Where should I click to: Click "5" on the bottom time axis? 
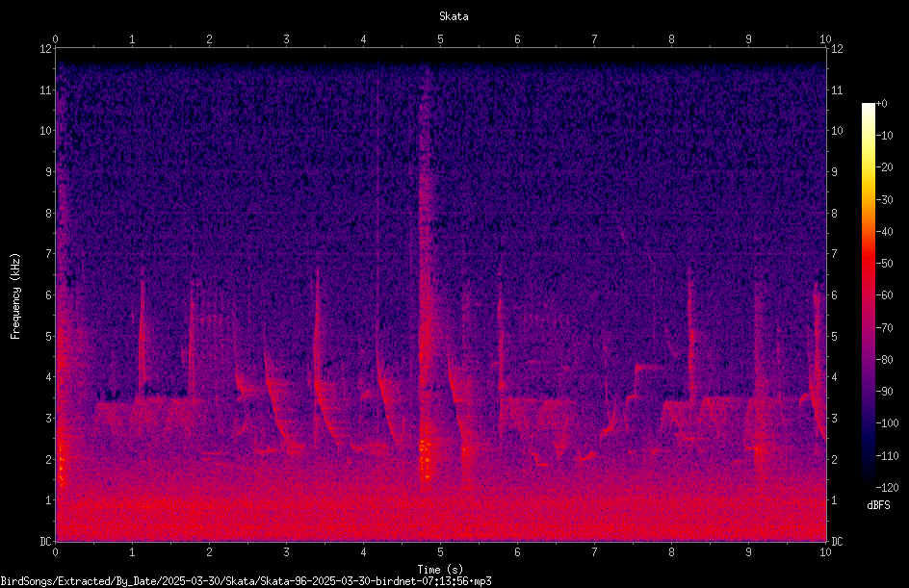[x=441, y=552]
